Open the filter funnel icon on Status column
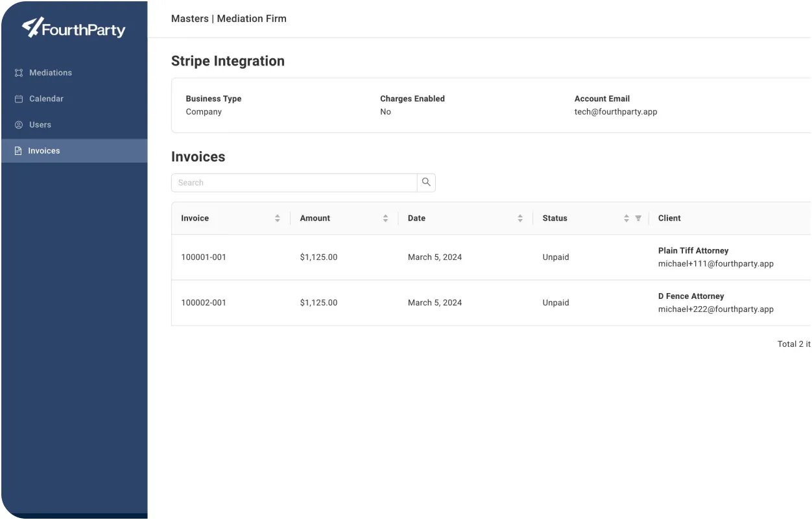The image size is (812, 520). pos(637,219)
